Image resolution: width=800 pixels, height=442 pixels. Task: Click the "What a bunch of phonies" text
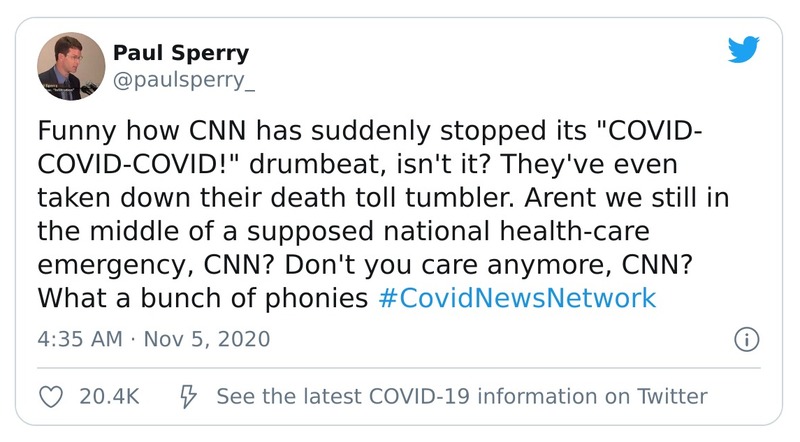(x=205, y=298)
